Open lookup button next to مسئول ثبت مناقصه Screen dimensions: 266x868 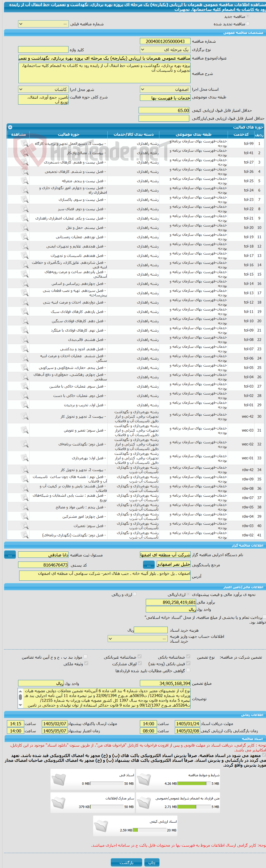tap(10, 555)
